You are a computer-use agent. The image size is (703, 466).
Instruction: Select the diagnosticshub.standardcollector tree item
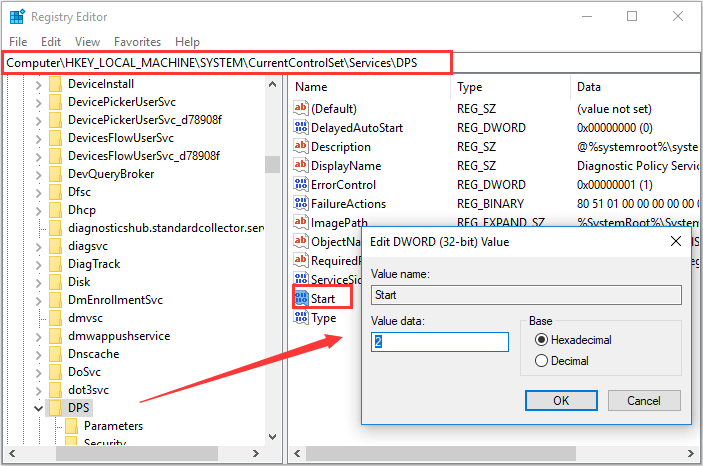click(x=165, y=228)
